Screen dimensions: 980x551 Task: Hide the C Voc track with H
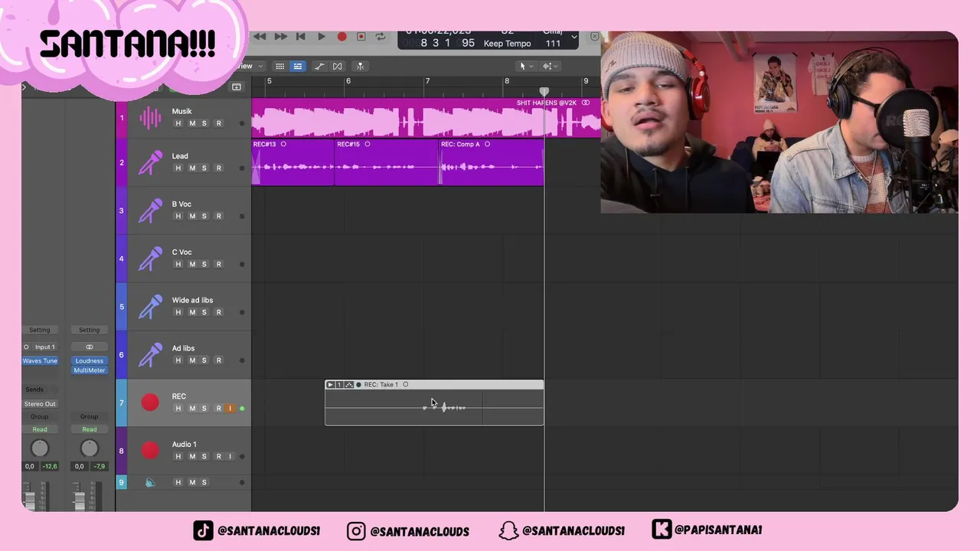click(178, 264)
